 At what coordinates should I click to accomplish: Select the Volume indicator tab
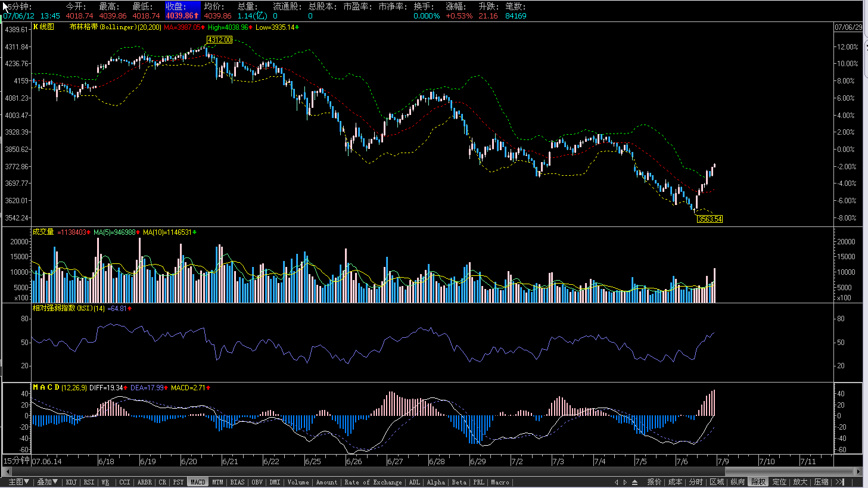(298, 482)
